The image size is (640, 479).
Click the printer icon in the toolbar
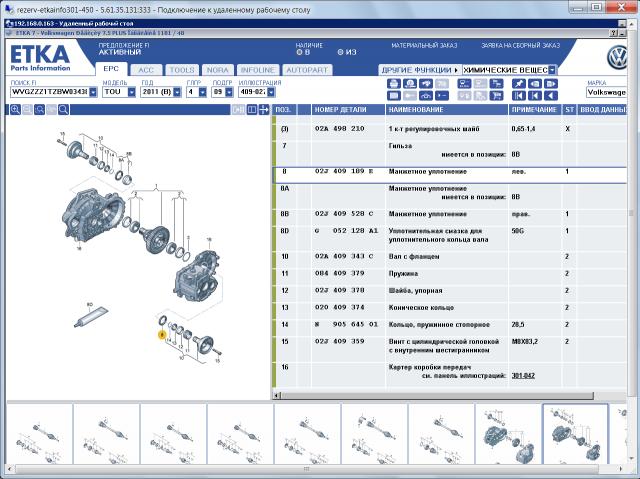click(x=393, y=84)
